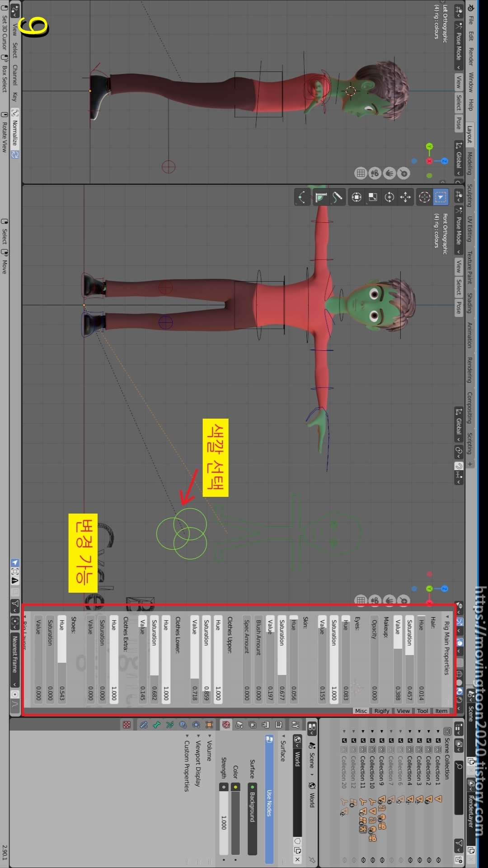Click pan hand gizmo in left viewport
Viewport: 488px width, 868px height.
(x=389, y=173)
